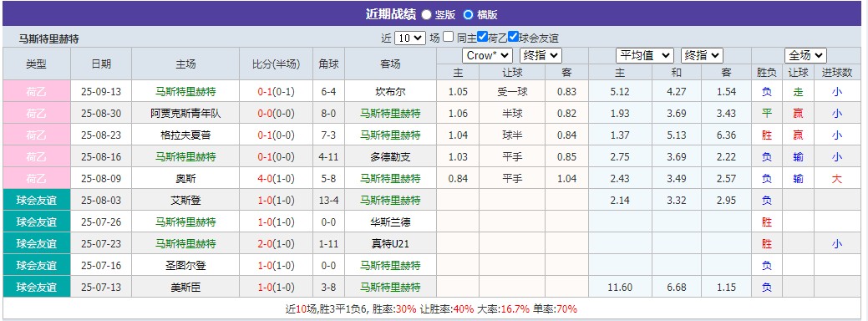Click the 0-0(0-0) score on 25-08-30
The height and width of the screenshot is (321, 868).
coord(276,114)
